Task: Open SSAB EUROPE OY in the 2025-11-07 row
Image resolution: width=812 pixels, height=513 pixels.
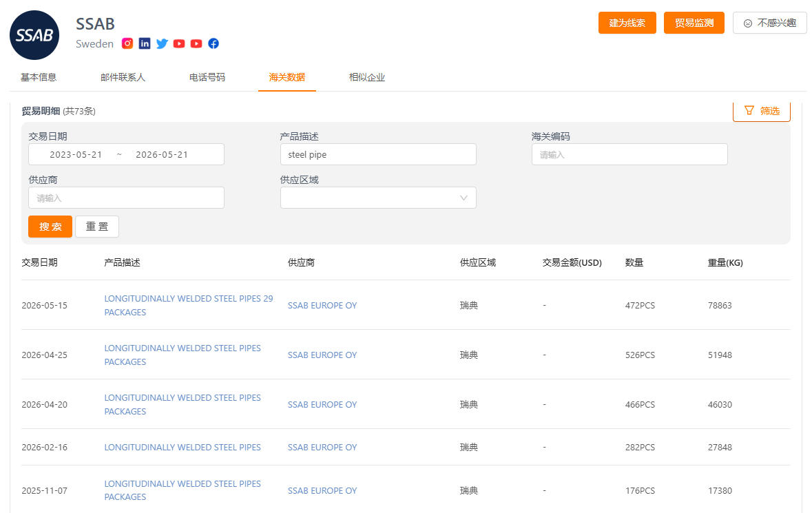Action: tap(322, 491)
